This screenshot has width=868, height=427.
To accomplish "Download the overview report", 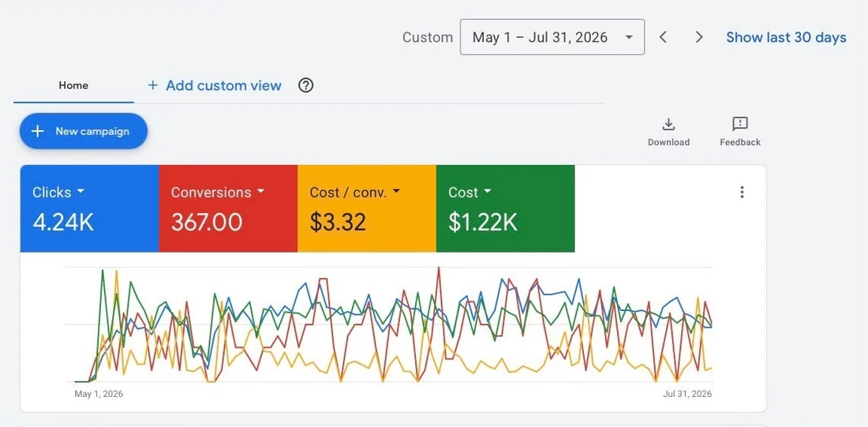I will click(668, 133).
